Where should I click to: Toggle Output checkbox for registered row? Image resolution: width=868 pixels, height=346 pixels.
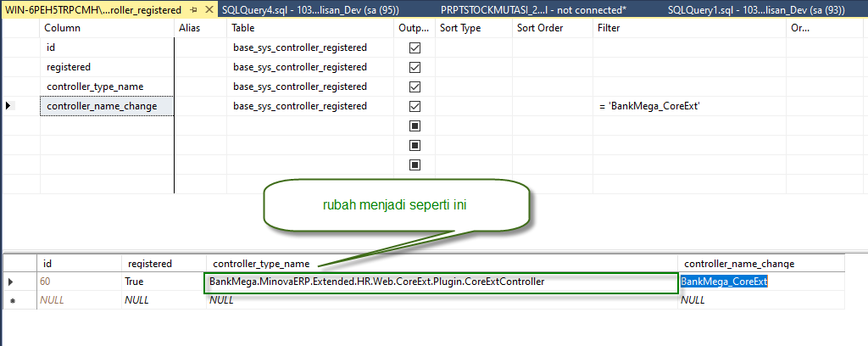pos(415,67)
